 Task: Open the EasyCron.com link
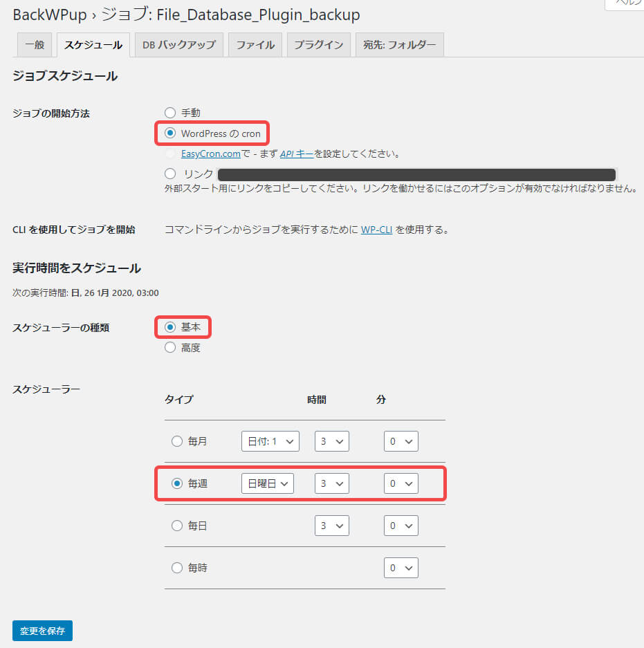point(210,154)
